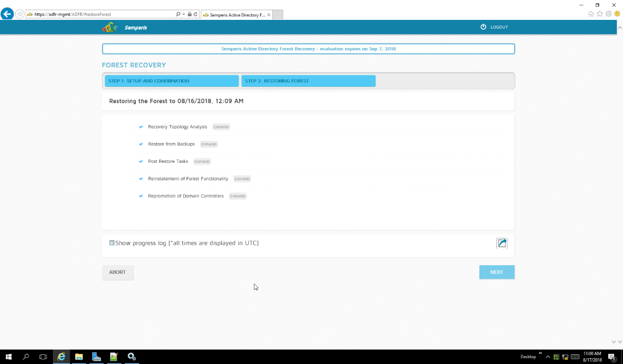Expand the Desktop toolbar double chevron
Image resolution: width=623 pixels, height=364 pixels.
click(x=540, y=353)
